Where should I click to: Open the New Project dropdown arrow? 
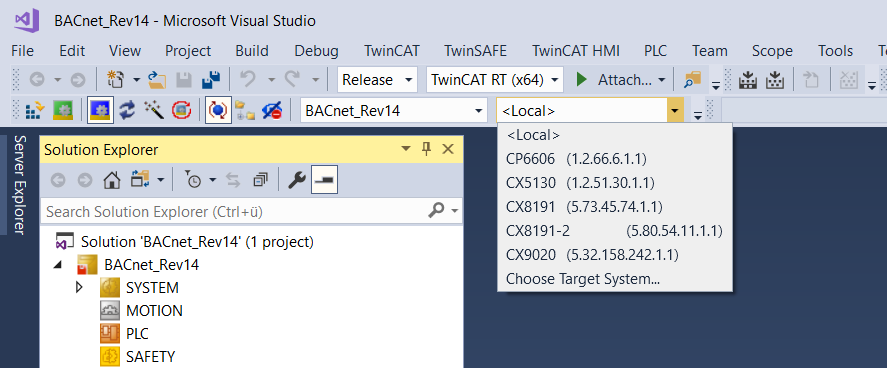(136, 80)
